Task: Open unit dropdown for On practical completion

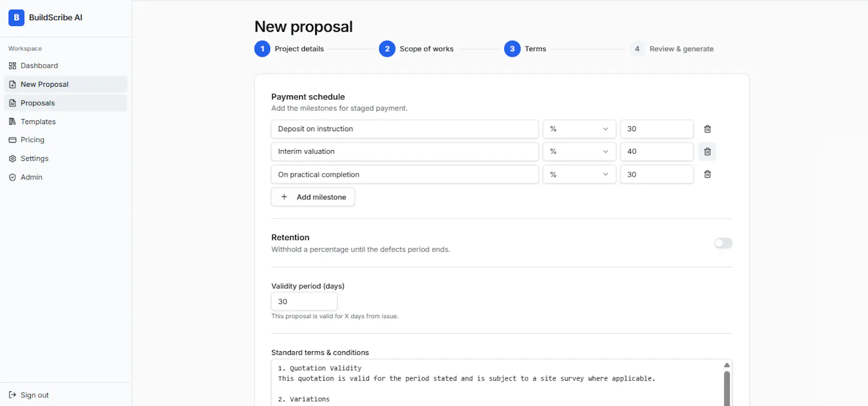Action: [x=579, y=175]
